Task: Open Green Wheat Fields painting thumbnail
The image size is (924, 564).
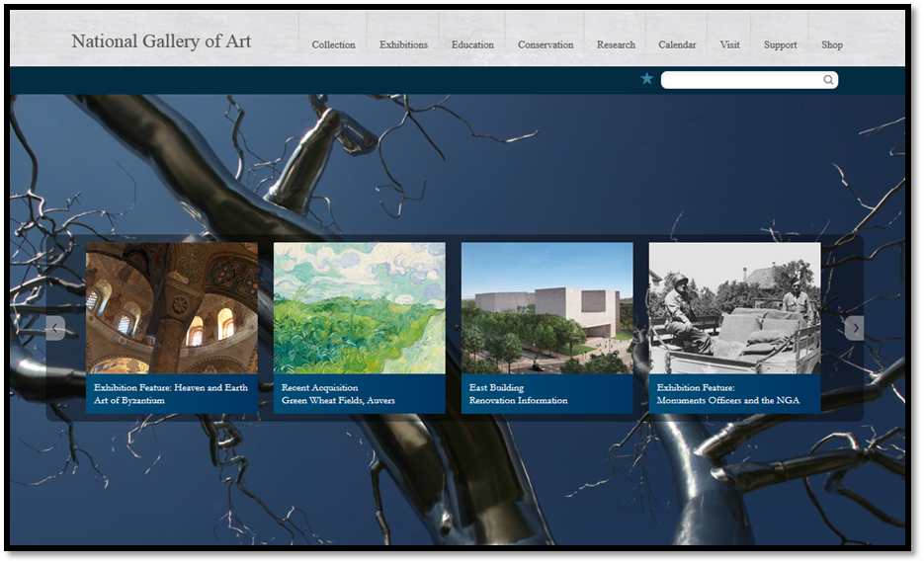Action: click(360, 308)
